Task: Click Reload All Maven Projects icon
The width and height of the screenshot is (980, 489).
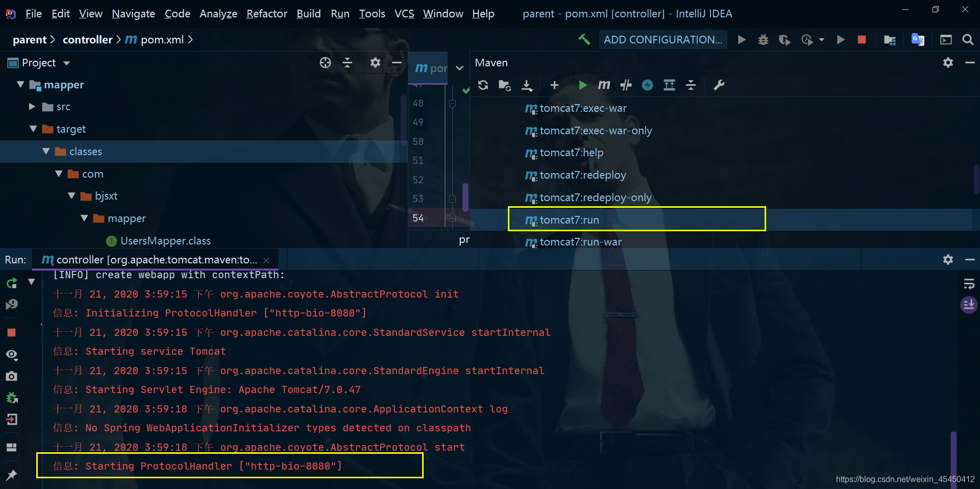Action: (483, 85)
